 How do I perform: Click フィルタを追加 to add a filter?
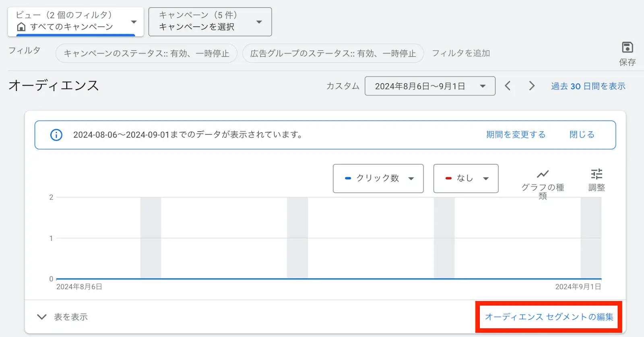coord(461,53)
